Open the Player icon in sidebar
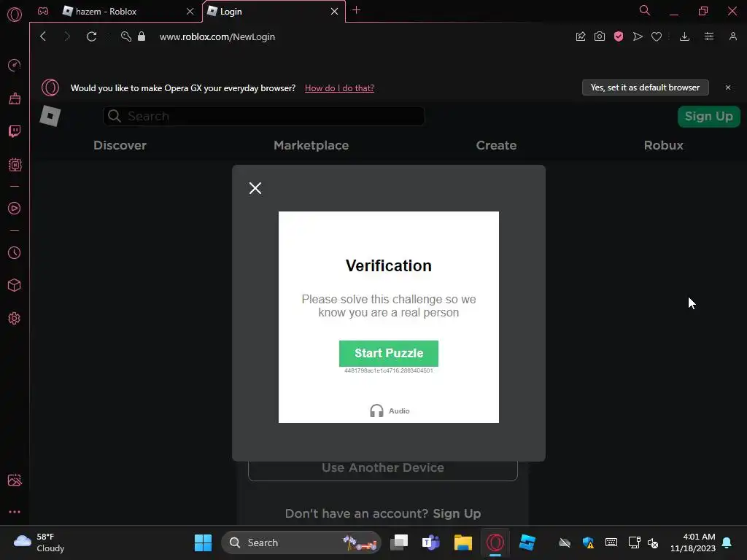 (x=15, y=208)
